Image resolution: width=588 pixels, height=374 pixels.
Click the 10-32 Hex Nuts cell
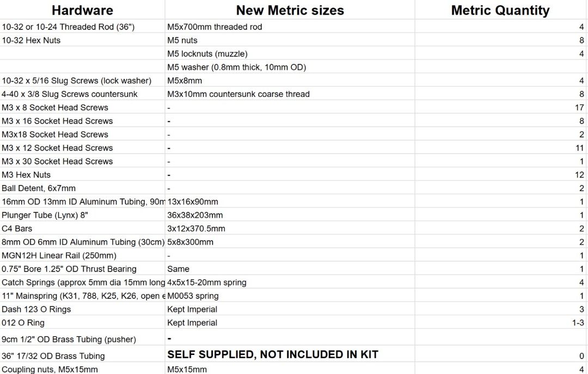point(31,40)
